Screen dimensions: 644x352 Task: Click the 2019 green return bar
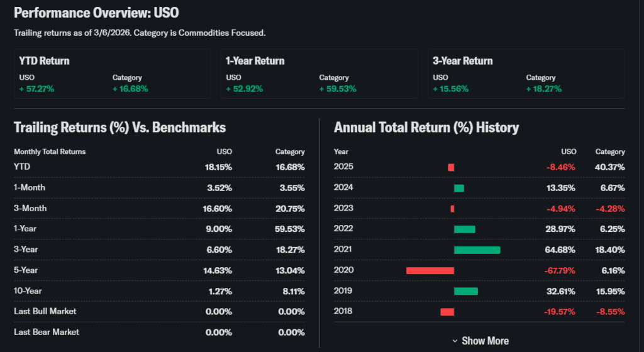(x=465, y=291)
